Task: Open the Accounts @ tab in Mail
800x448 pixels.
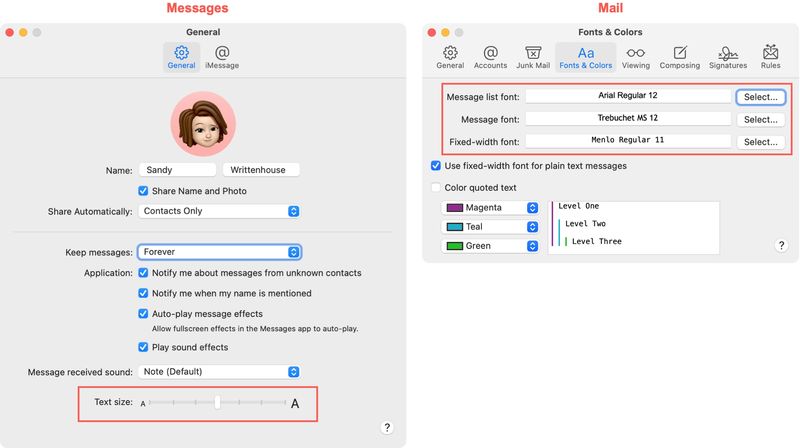Action: point(490,57)
